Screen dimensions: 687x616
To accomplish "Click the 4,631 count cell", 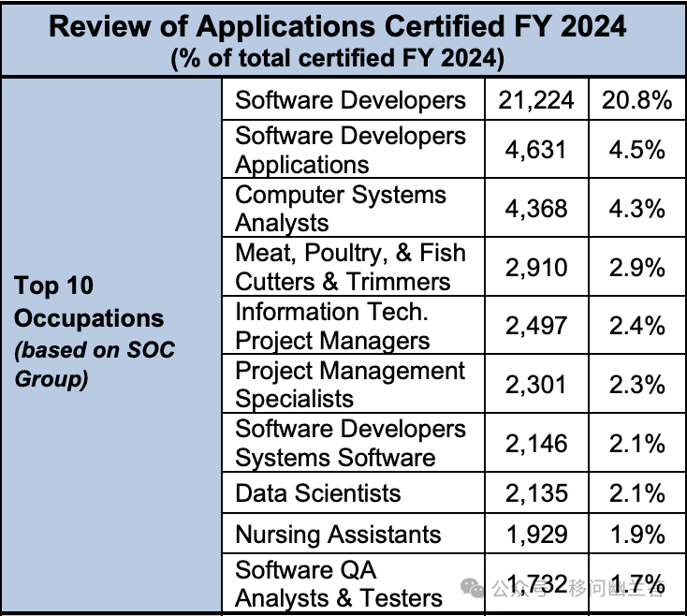I will tap(534, 150).
